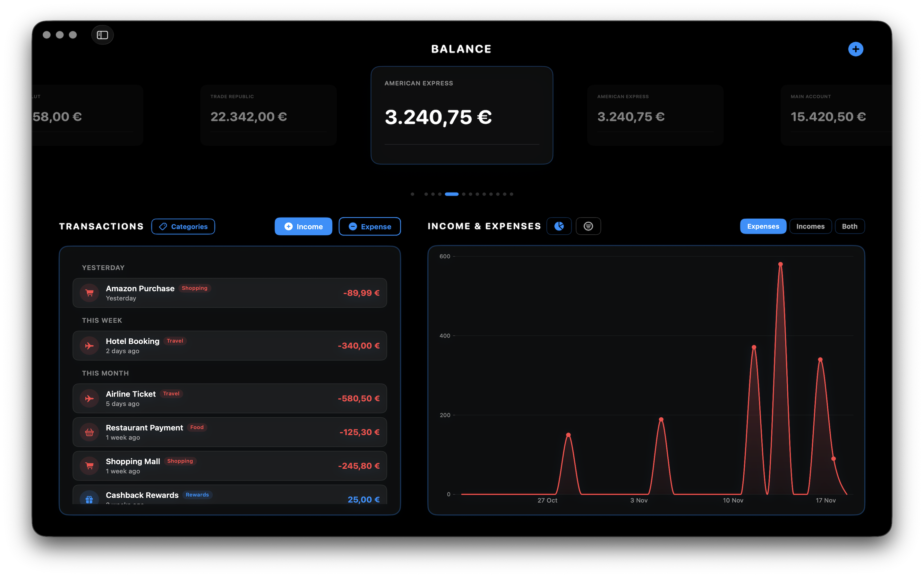Enable the Income filter for transactions
Screen dimensions: 924x577
[303, 226]
